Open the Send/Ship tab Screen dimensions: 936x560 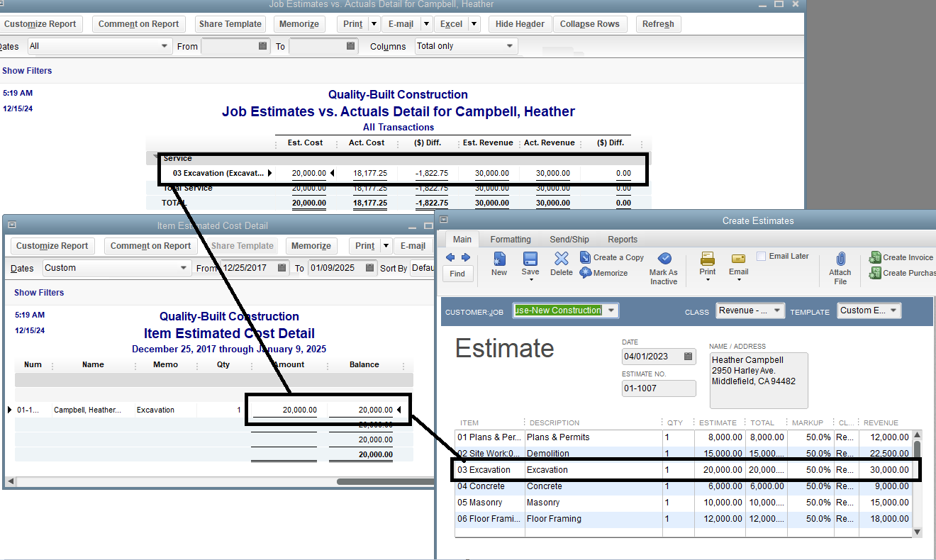[x=569, y=239]
